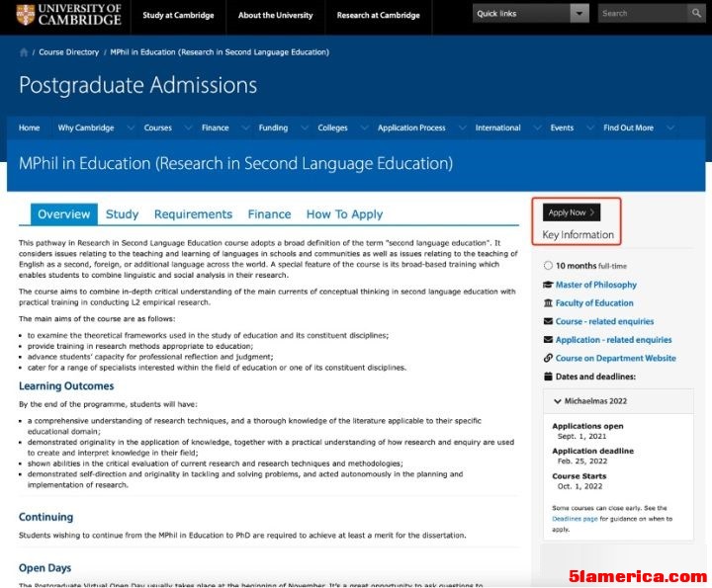The width and height of the screenshot is (712, 588).
Task: Open Course - related enquiries link
Action: tap(604, 321)
